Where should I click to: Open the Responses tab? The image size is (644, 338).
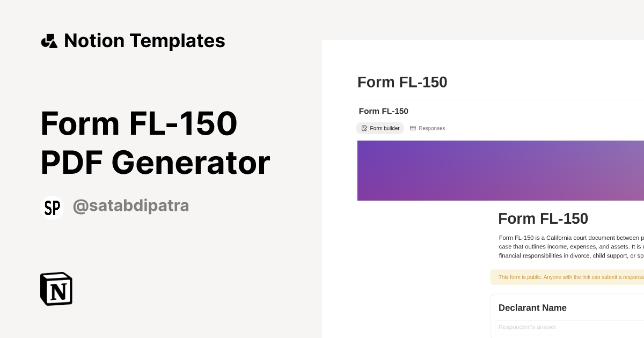(x=428, y=128)
